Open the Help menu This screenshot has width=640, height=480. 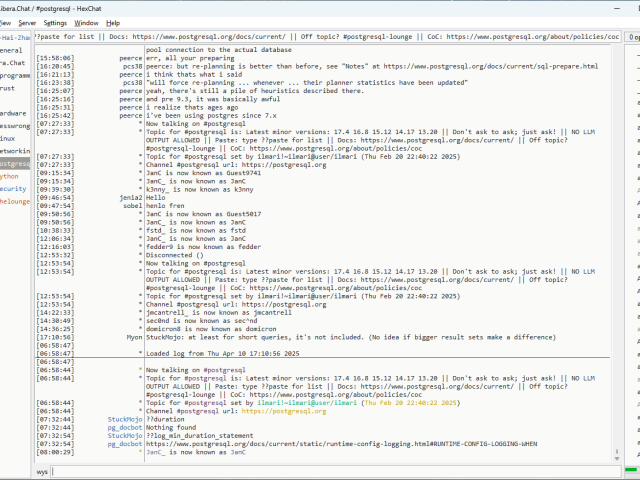pyautogui.click(x=113, y=22)
